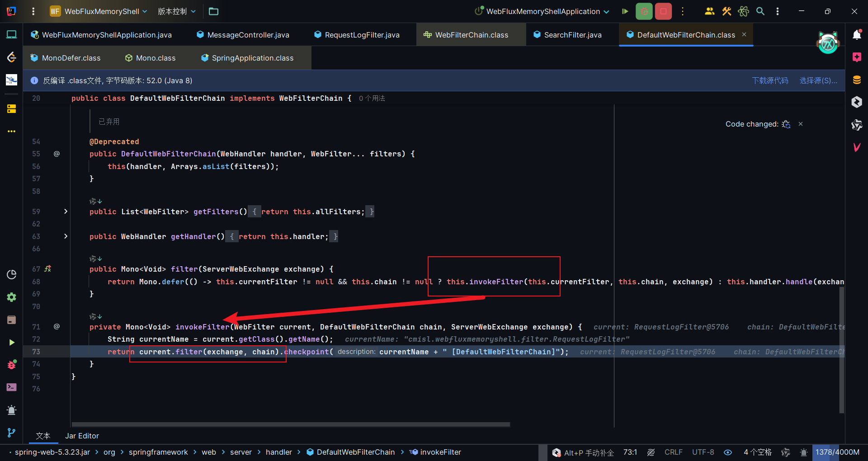Open the WebFluxMemoryShellApplication run configuration dropdown
The height and width of the screenshot is (461, 868).
(542, 11)
